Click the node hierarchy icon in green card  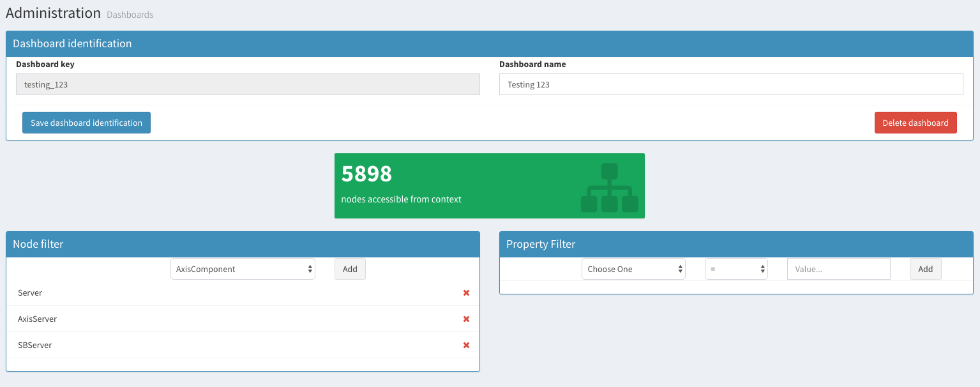[x=609, y=188]
